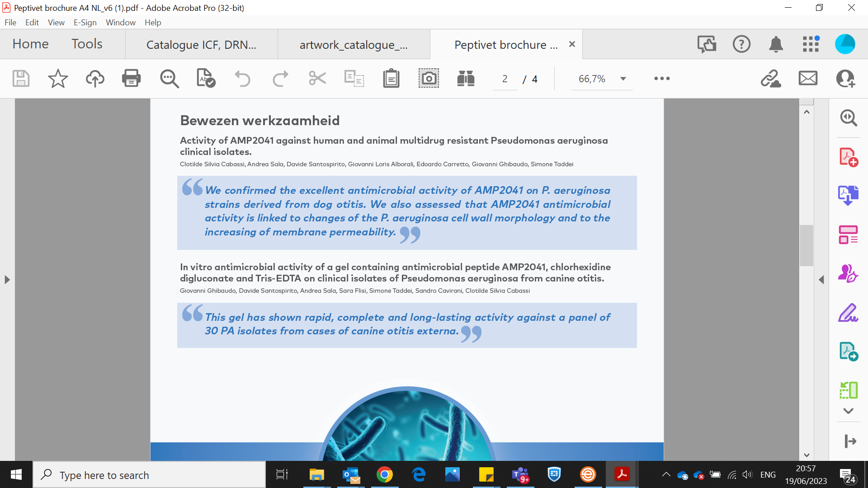Click the Take a snapshot camera icon

click(x=428, y=79)
